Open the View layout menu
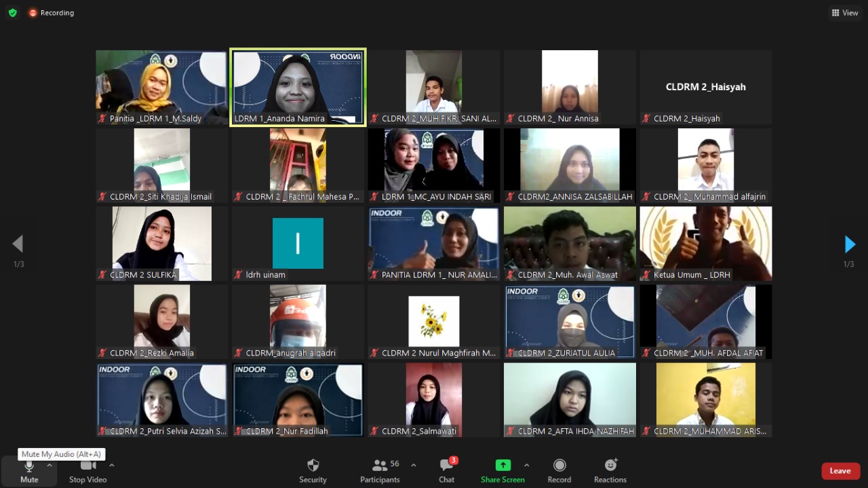This screenshot has height=488, width=868. [844, 13]
